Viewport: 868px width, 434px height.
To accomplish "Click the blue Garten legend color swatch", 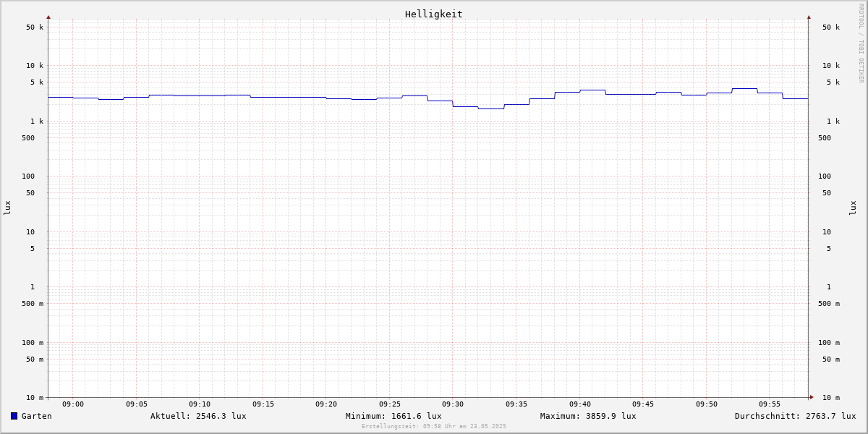I will coord(14,416).
